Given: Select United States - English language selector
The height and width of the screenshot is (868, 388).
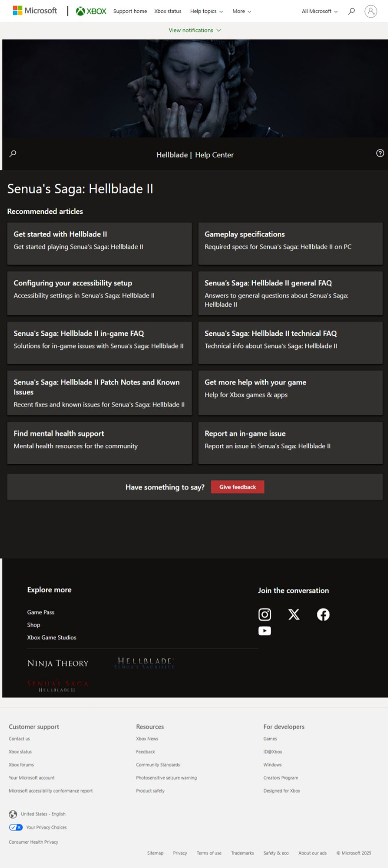Looking at the screenshot, I should (43, 814).
